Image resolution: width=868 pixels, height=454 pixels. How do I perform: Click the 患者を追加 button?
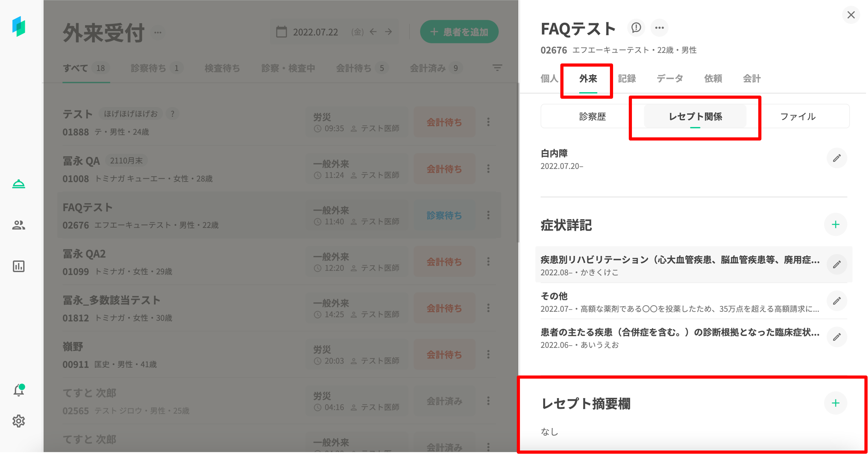click(x=459, y=32)
